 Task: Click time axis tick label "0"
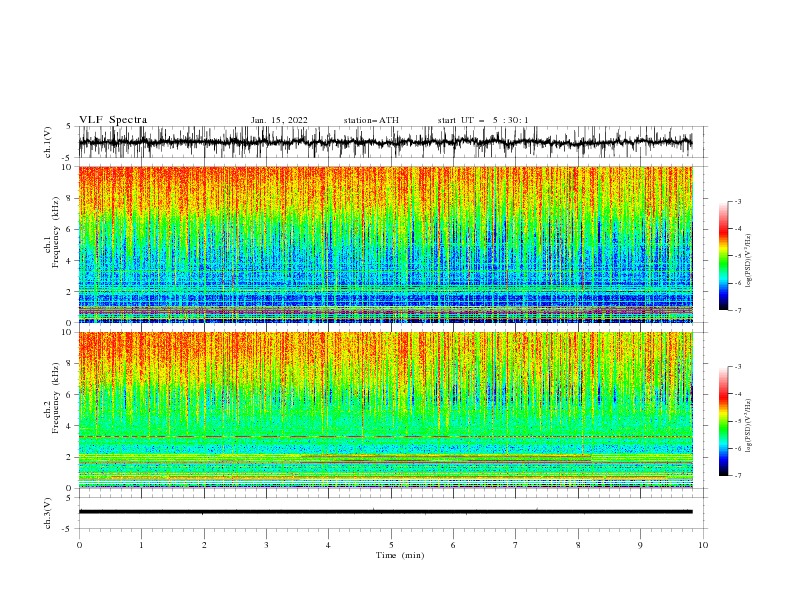[79, 545]
